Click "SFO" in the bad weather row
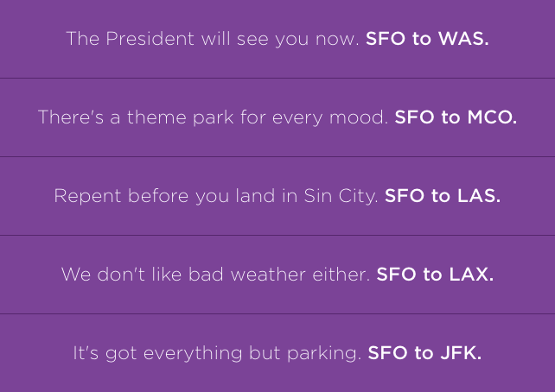The width and height of the screenshot is (555, 392). 396,275
